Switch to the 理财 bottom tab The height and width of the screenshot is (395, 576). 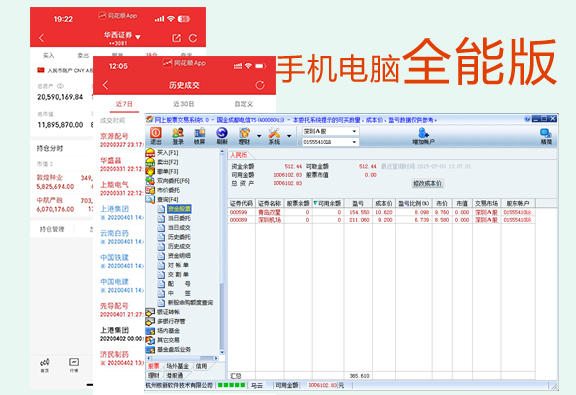[x=154, y=376]
